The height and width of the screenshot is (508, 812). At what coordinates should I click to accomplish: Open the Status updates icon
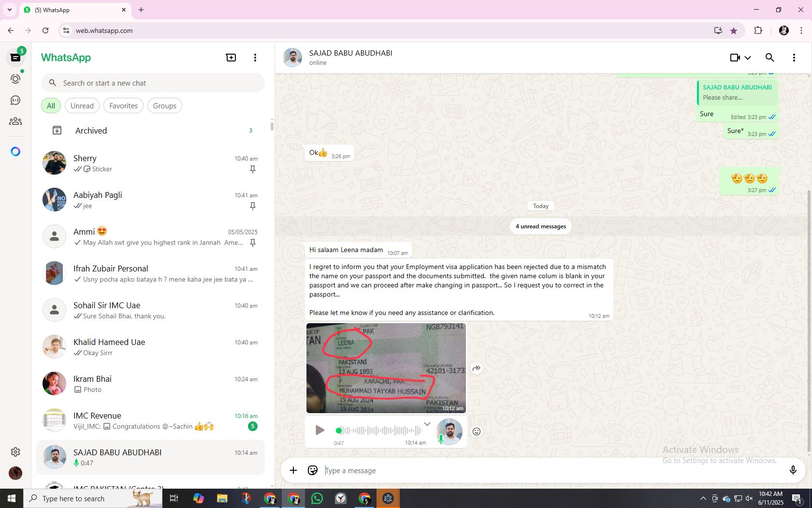pos(15,79)
